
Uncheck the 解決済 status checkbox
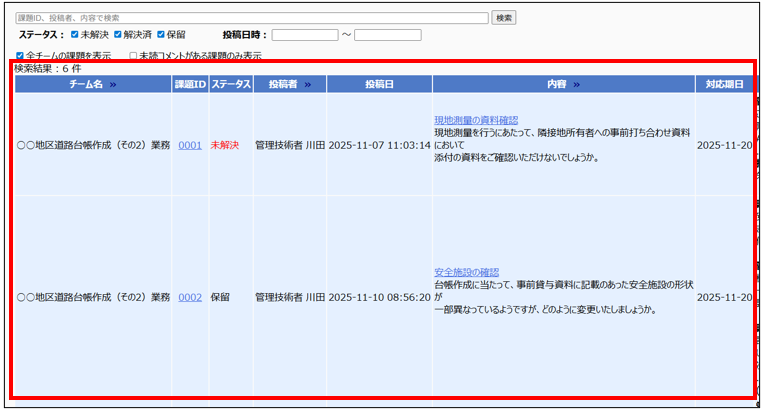coord(118,35)
